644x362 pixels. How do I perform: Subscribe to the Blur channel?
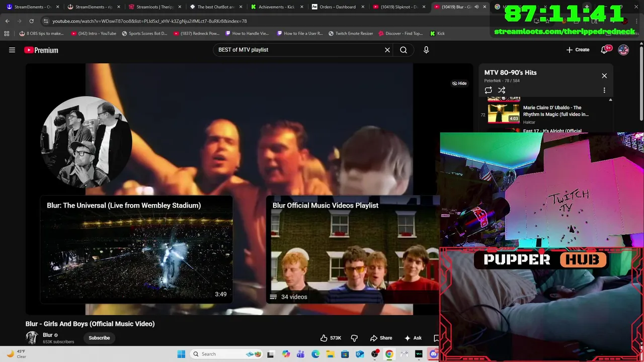tap(99, 338)
